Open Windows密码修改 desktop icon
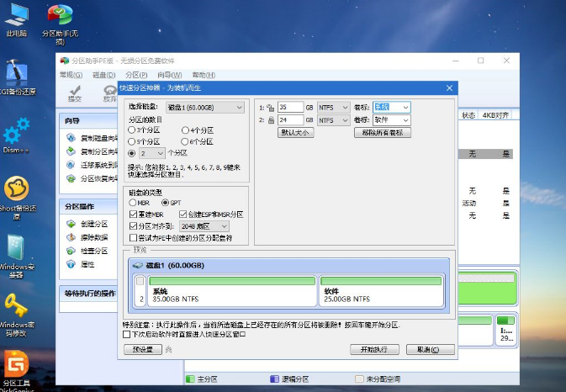 16,305
